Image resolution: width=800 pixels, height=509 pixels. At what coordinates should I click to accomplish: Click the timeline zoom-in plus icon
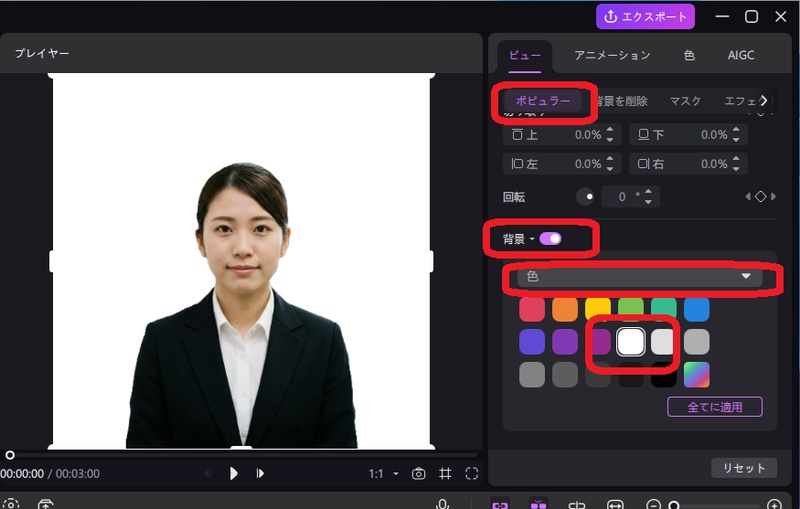point(774,504)
